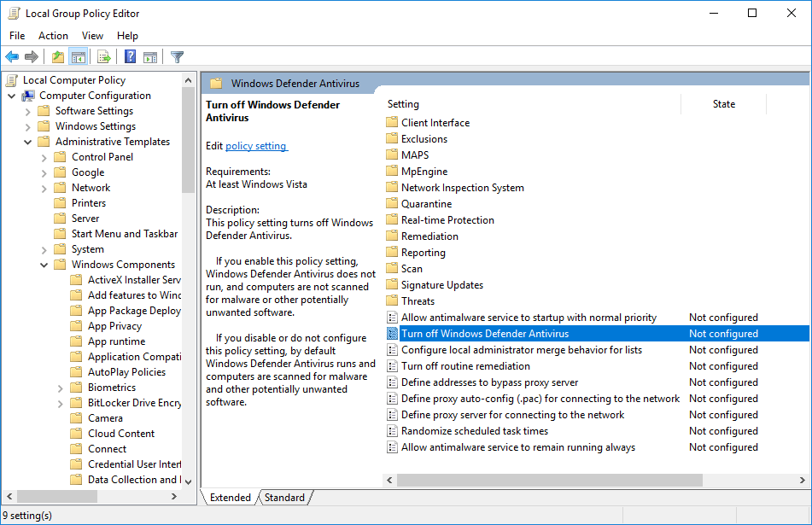Viewport: 812px width, 525px height.
Task: Click the Remediation folder icon
Action: [x=392, y=236]
